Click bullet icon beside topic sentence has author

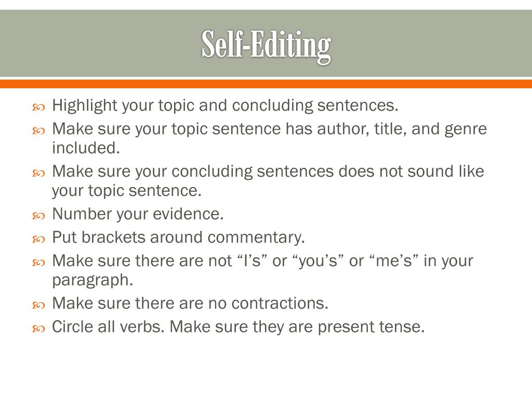(38, 131)
